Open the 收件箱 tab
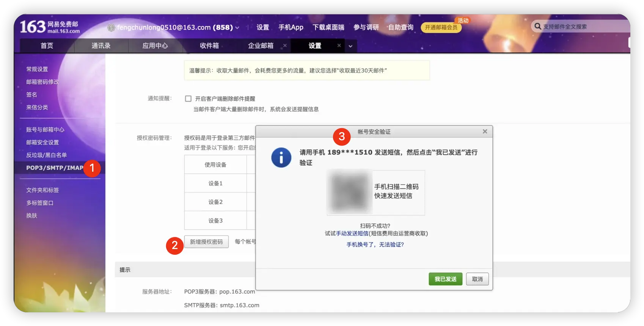The image size is (644, 326). click(x=209, y=45)
